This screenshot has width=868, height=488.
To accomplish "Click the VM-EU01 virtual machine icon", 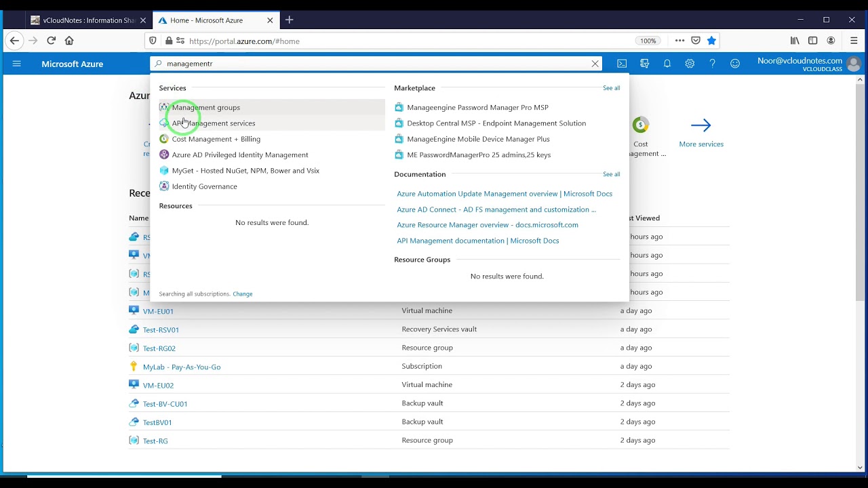I will (x=134, y=310).
